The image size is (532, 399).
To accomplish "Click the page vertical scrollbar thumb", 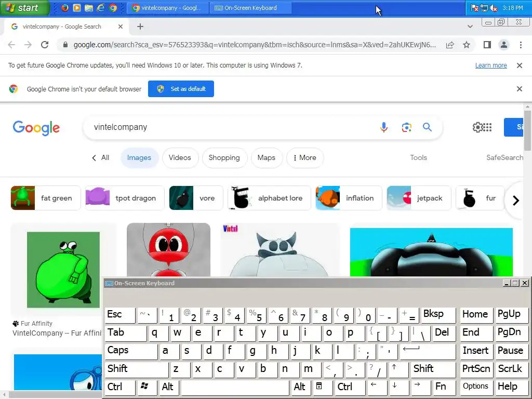I will coord(527,130).
